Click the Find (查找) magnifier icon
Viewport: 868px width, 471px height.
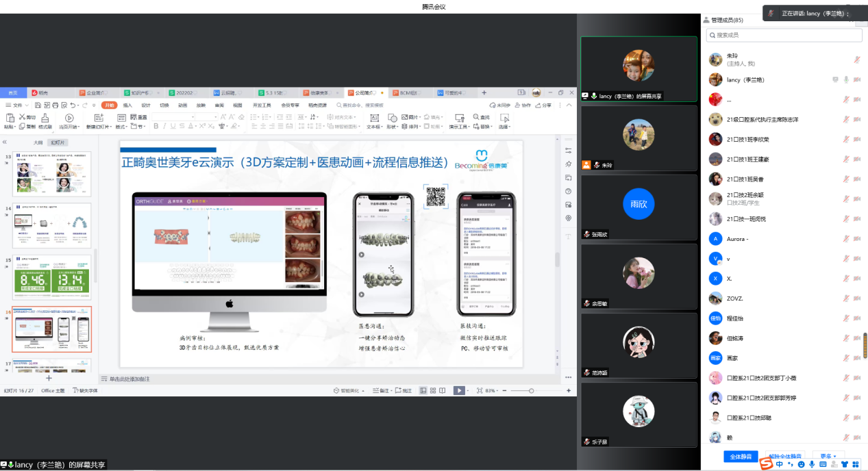[475, 117]
